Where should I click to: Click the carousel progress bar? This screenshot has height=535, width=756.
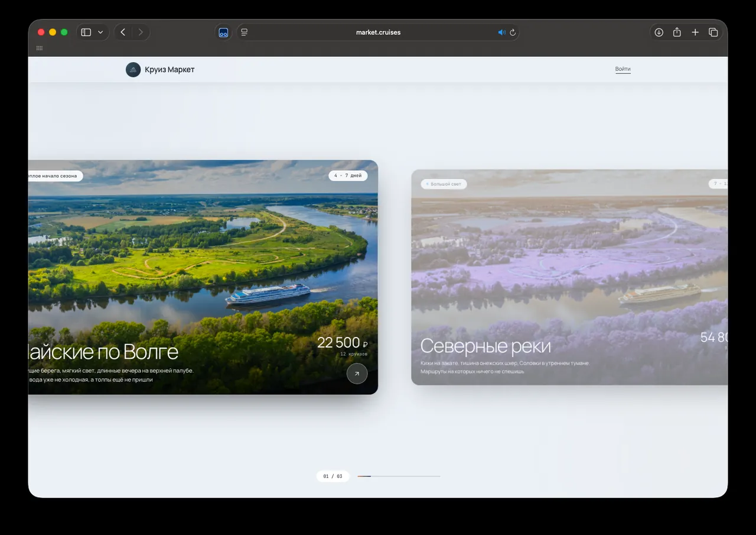coord(399,476)
